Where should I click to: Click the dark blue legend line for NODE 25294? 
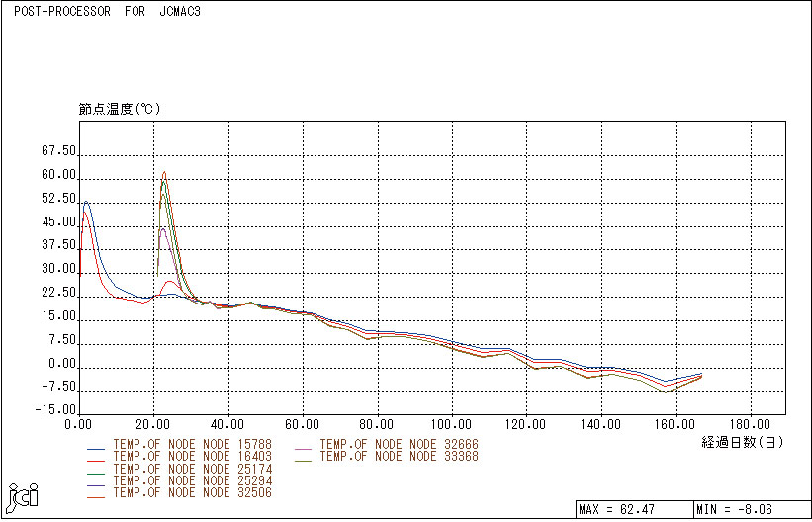96,484
